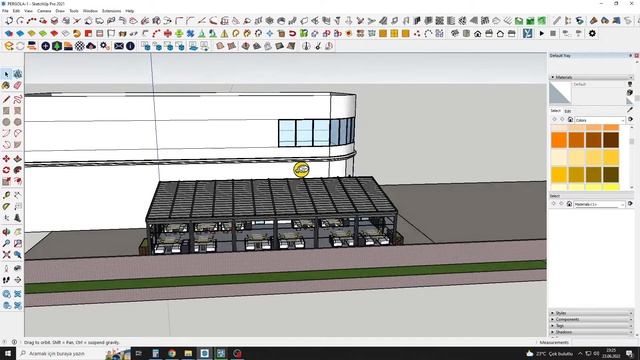Select the Walk footprints tool

tap(6, 280)
